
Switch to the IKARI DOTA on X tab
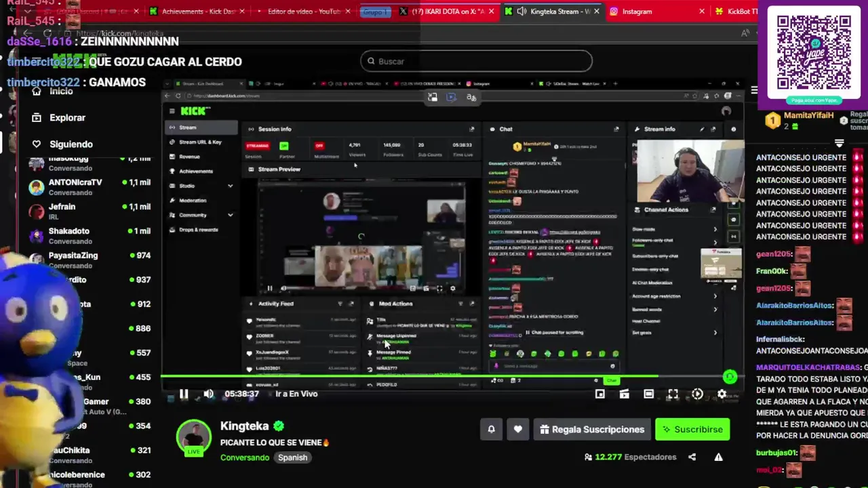tap(446, 12)
